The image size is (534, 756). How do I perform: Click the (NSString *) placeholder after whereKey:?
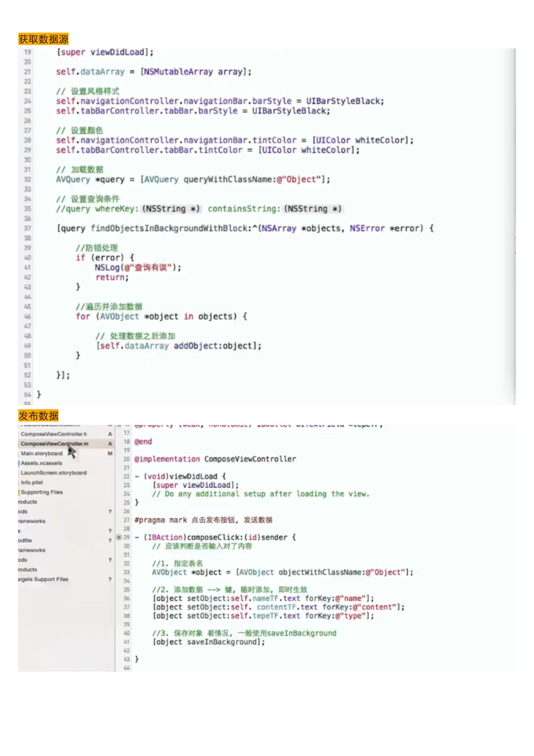tap(170, 209)
